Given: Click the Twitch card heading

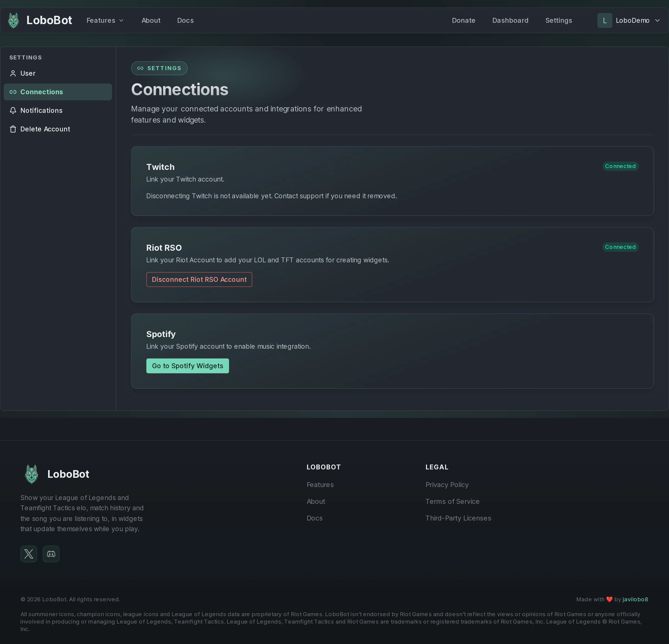Looking at the screenshot, I should tap(161, 167).
